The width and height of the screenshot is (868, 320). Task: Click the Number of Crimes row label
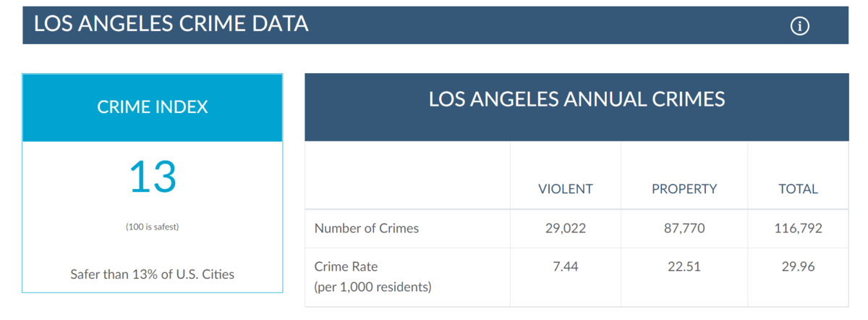(x=367, y=228)
